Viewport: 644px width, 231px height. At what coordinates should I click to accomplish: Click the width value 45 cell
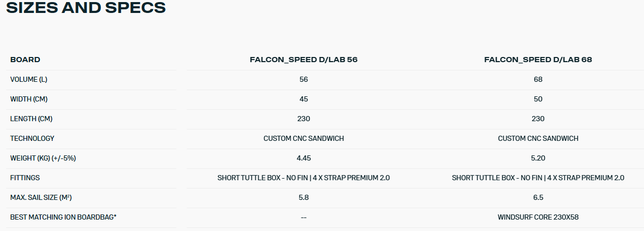(304, 99)
